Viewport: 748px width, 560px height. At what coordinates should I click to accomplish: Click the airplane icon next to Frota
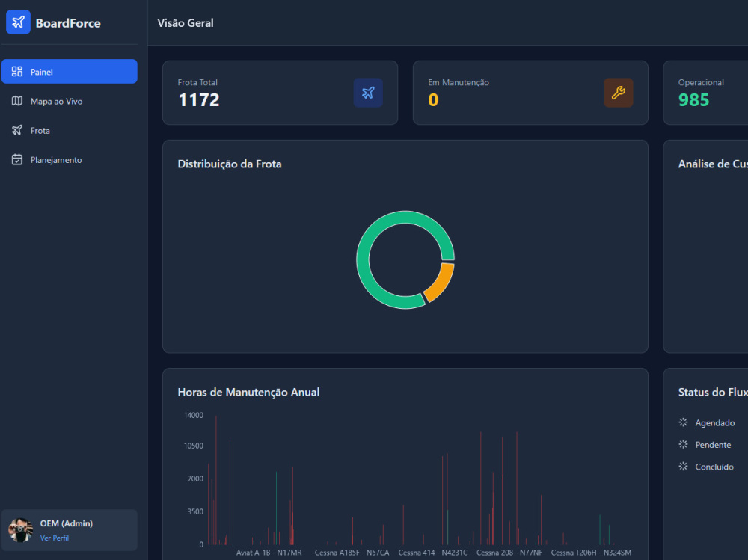[x=17, y=130]
